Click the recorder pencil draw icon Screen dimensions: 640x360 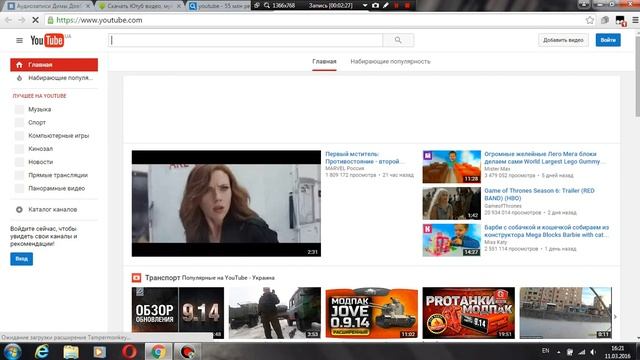tap(386, 6)
